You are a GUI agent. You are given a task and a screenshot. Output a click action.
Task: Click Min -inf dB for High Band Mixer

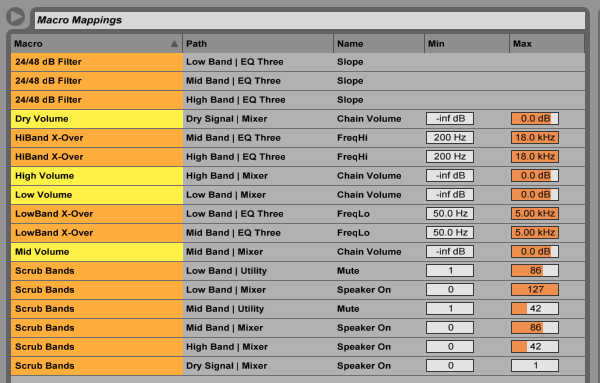450,176
